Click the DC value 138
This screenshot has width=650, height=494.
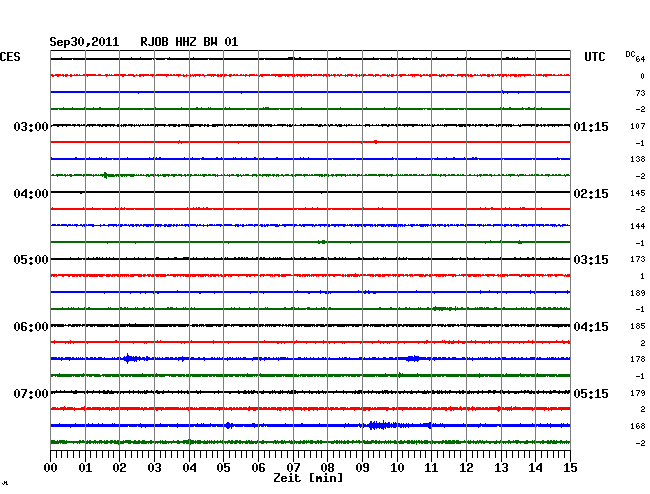(638, 159)
